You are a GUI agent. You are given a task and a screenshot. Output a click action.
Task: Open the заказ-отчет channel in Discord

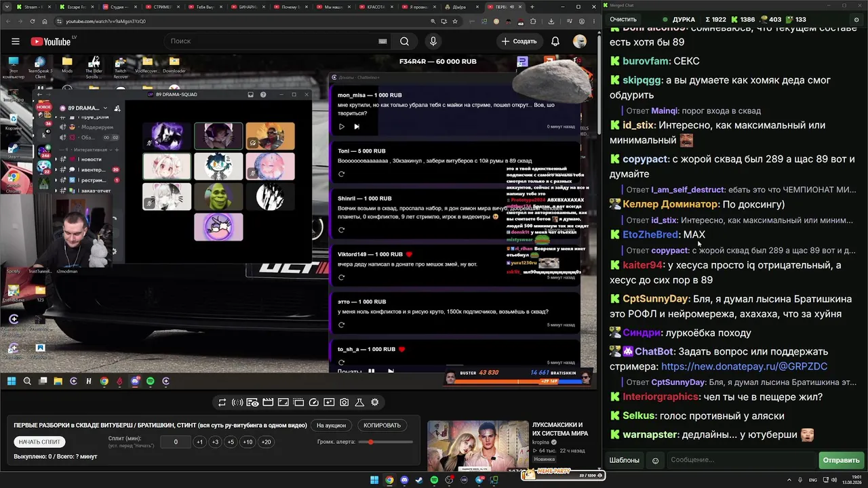coord(90,190)
